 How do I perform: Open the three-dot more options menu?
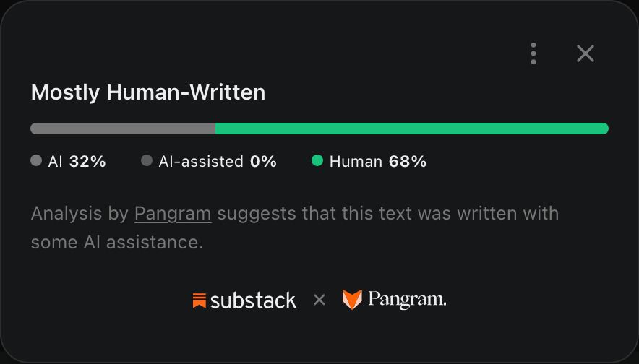[533, 53]
